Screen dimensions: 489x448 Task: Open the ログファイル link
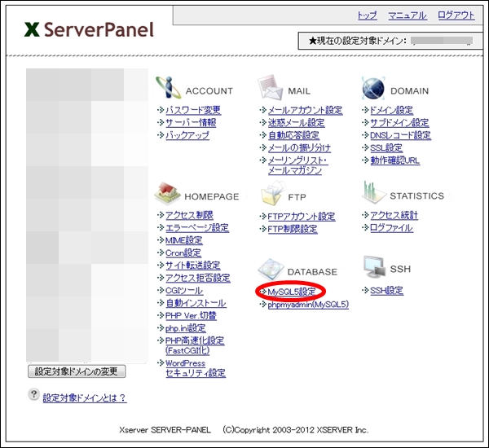(391, 228)
